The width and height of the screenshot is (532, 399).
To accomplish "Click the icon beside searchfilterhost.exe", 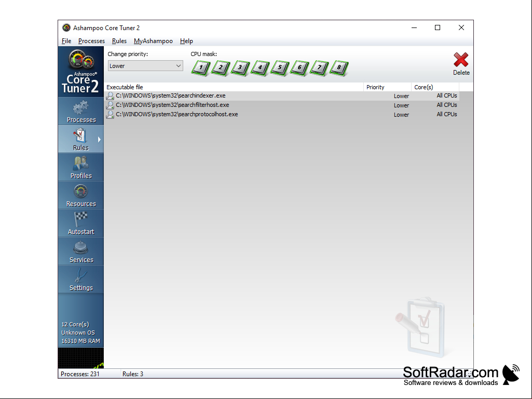I will tap(110, 105).
